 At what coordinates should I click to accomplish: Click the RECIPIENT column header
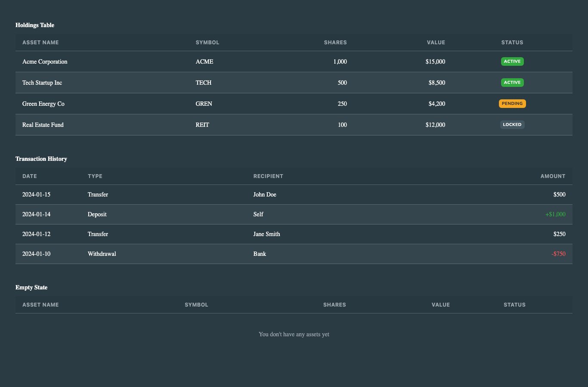click(x=268, y=176)
